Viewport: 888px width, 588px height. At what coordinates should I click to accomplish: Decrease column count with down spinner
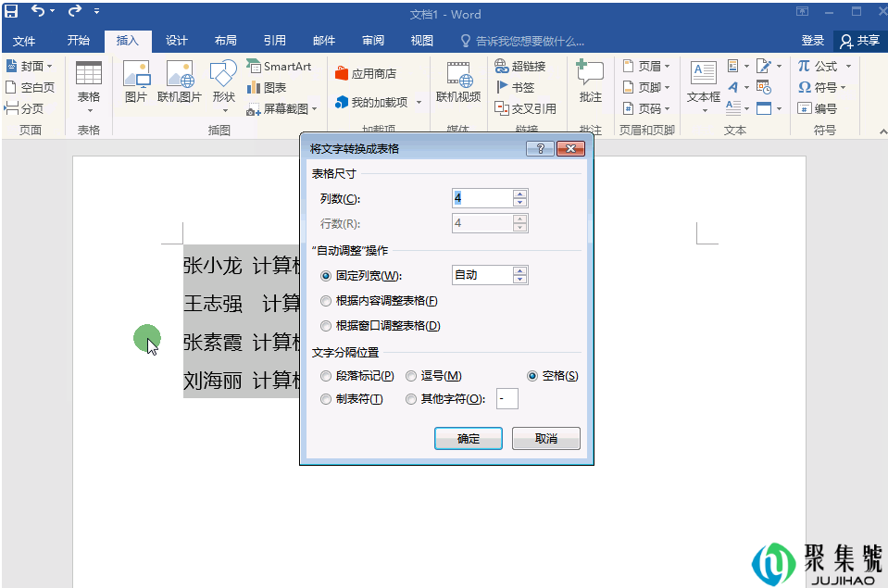coord(519,203)
